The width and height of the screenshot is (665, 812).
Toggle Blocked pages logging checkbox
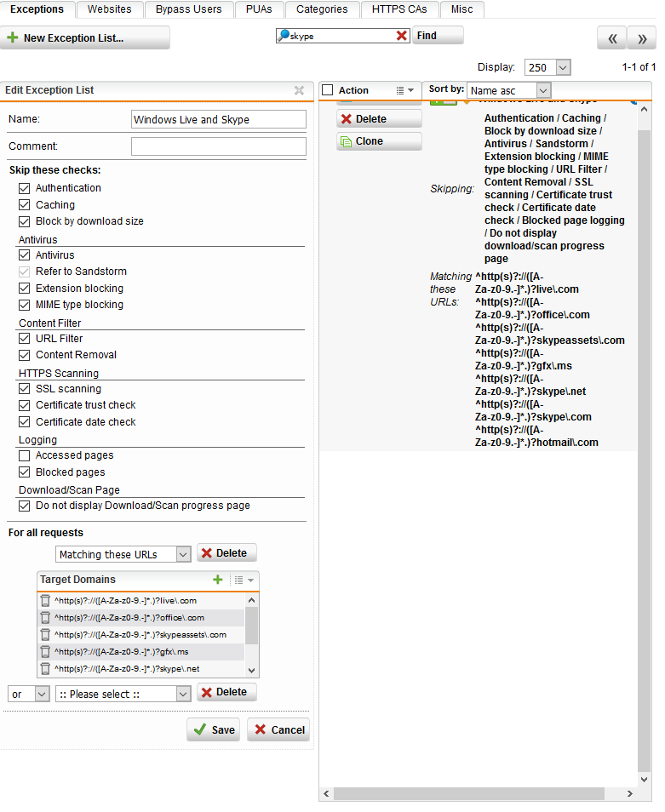pyautogui.click(x=25, y=472)
